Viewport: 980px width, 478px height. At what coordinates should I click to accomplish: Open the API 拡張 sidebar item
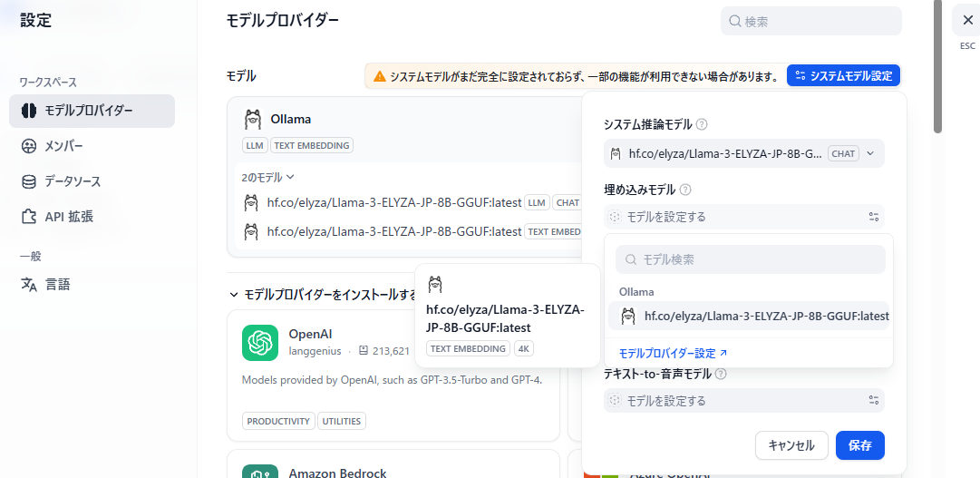click(x=92, y=217)
